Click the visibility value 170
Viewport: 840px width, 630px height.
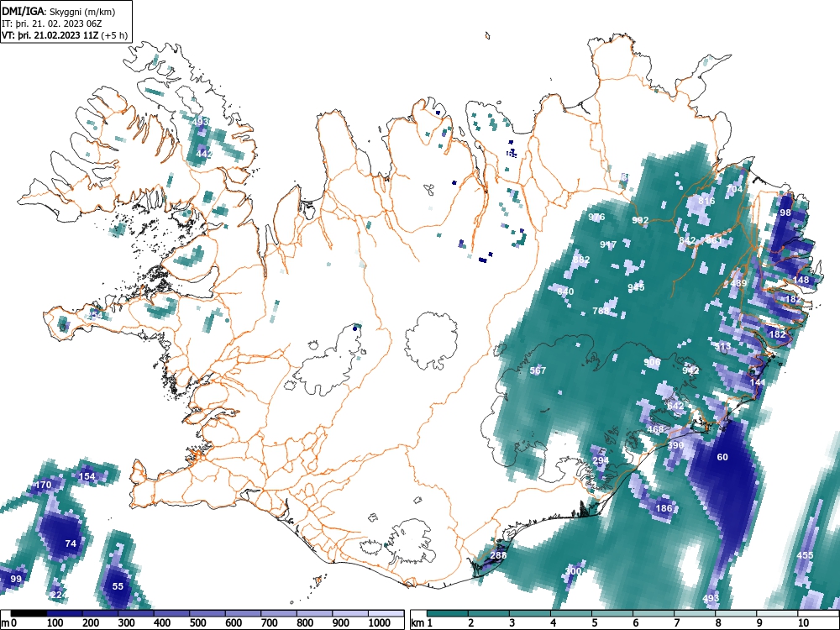coord(43,485)
